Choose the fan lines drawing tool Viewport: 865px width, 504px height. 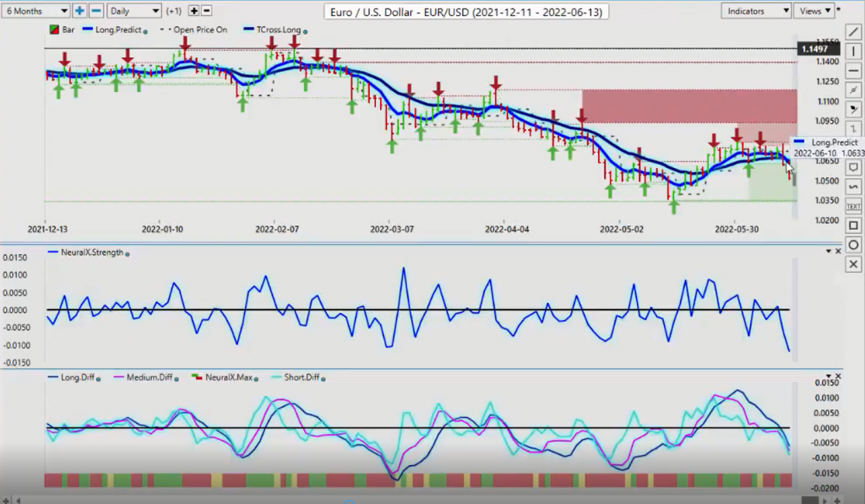click(x=853, y=109)
